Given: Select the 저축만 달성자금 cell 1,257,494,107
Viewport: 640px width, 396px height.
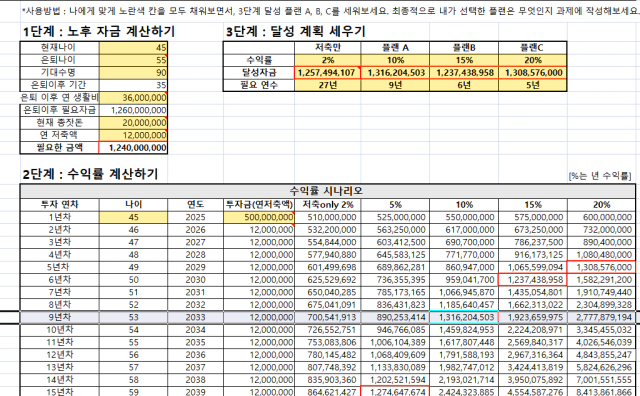Looking at the screenshot, I should click(x=327, y=73).
